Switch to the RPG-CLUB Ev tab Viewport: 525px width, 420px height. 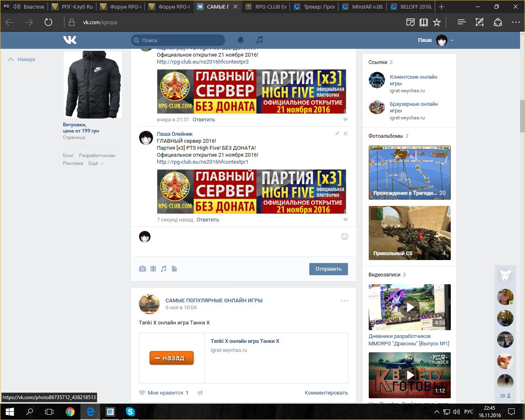tap(266, 7)
